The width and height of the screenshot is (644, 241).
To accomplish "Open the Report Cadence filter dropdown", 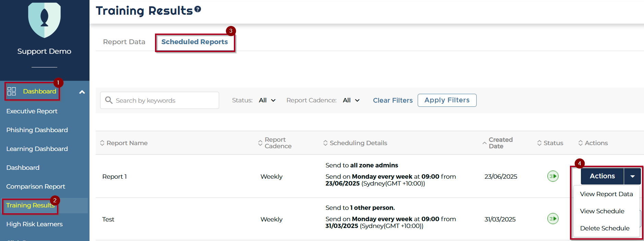I will tap(351, 100).
